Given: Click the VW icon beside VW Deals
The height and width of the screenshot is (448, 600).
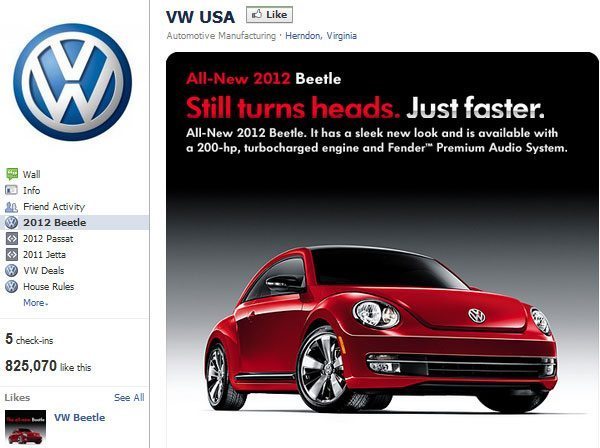Looking at the screenshot, I should [11, 270].
